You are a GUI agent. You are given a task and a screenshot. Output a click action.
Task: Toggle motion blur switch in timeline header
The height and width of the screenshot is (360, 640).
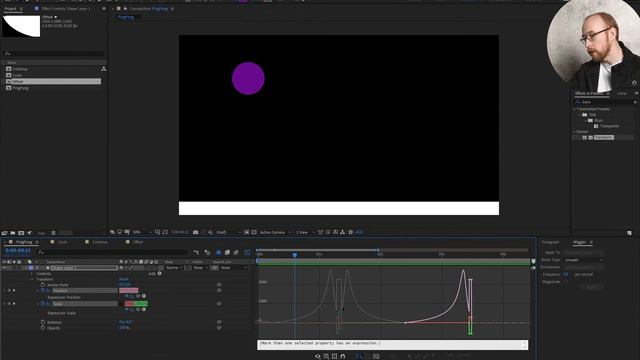236,252
